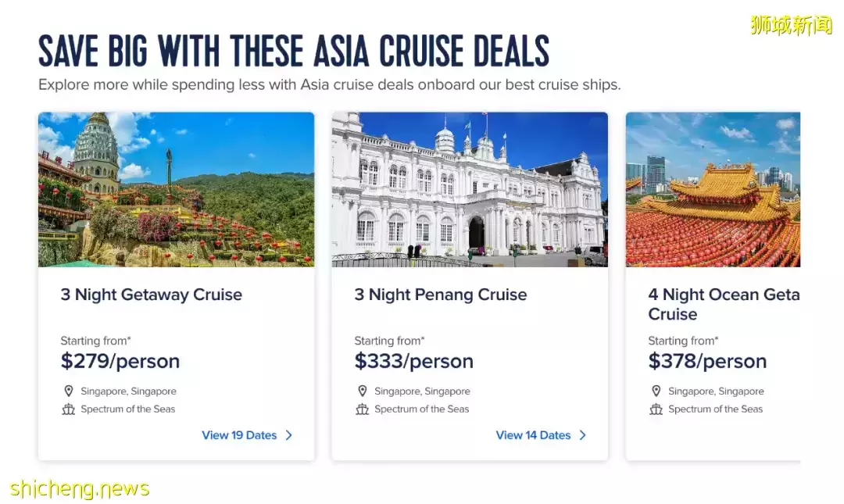Screen dimensions: 844x504
Task: Click ship icon on Getaway Cruise card
Action: [68, 409]
